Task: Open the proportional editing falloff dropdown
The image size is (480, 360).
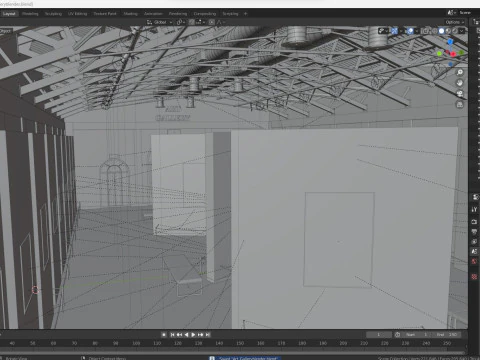Action: pyautogui.click(x=221, y=22)
